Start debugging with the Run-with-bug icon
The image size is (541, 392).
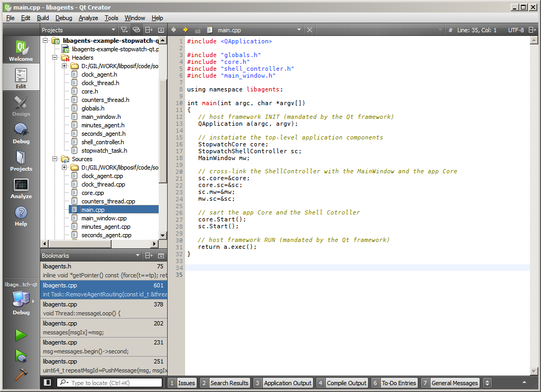click(x=21, y=355)
